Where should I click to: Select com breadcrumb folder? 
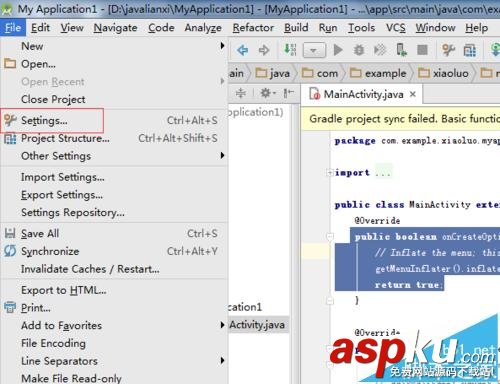(x=320, y=73)
